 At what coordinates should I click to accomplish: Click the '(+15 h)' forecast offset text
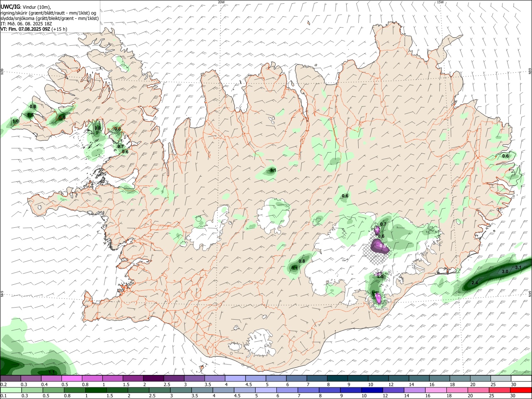59,29
